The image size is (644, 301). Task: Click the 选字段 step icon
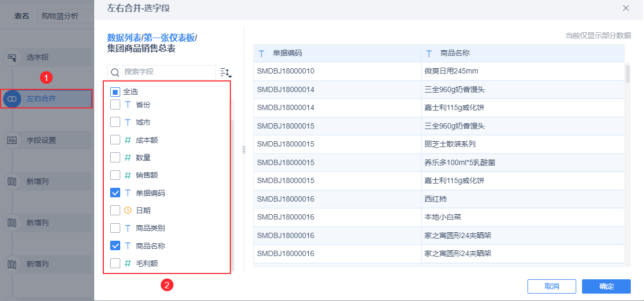(12, 58)
